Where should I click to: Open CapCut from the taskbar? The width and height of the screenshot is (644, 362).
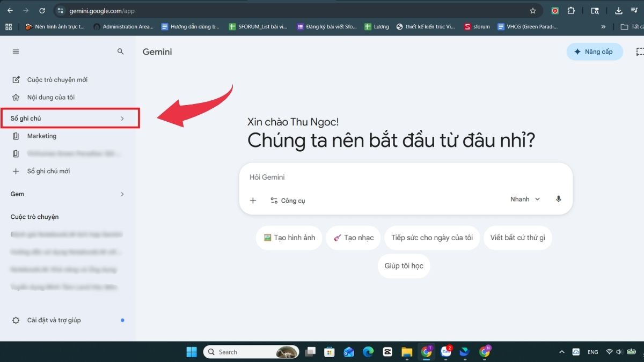[x=387, y=352]
